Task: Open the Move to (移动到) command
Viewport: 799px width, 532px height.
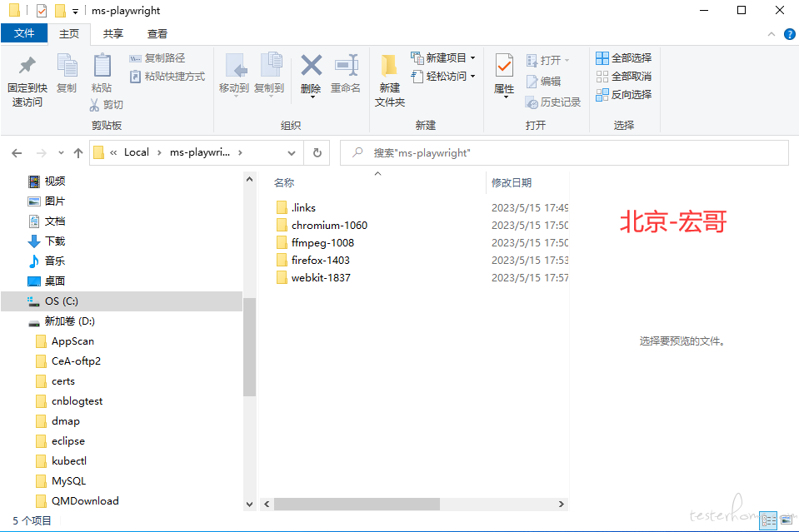Action: click(234, 74)
